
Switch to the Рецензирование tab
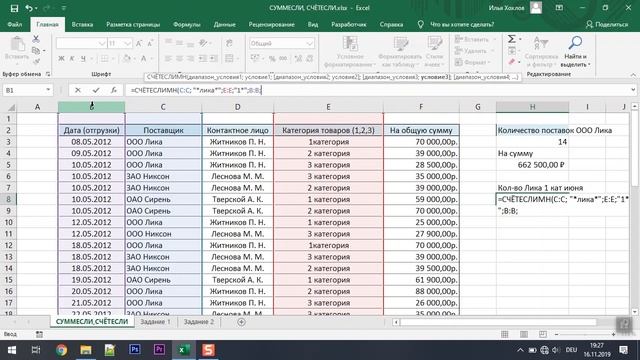coord(271,24)
